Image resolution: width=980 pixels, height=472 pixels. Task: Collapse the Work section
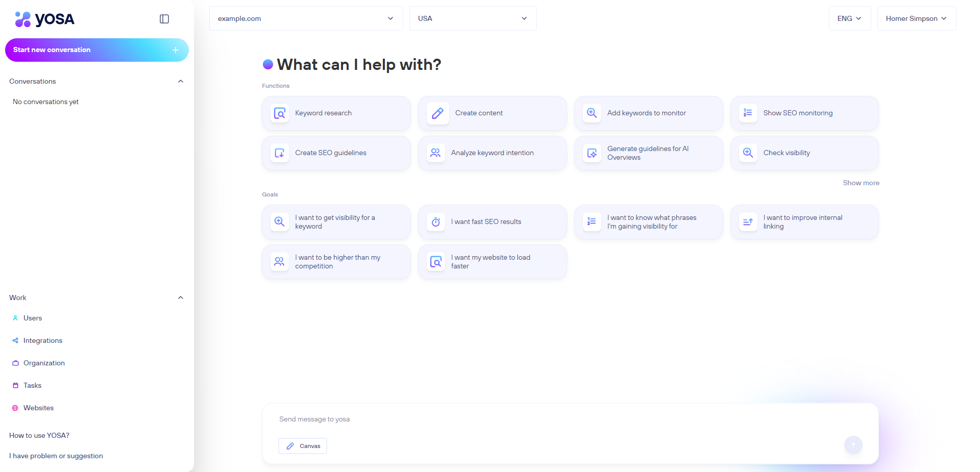point(180,298)
